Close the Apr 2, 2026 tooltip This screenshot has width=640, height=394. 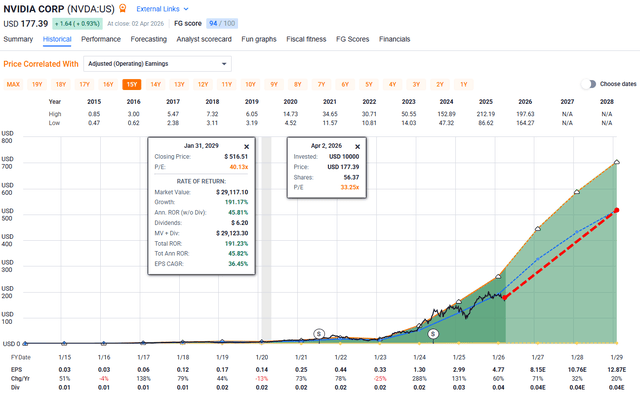358,147
